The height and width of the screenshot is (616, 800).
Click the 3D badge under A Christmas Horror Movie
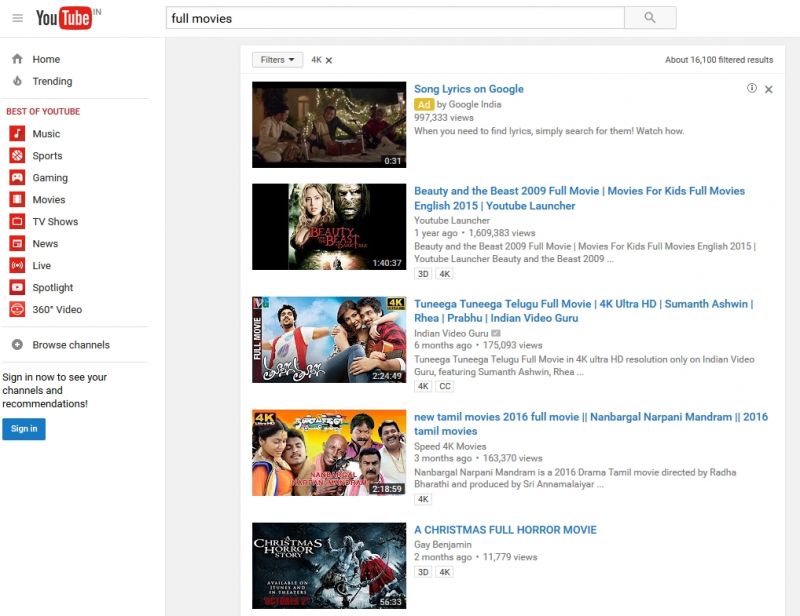423,572
